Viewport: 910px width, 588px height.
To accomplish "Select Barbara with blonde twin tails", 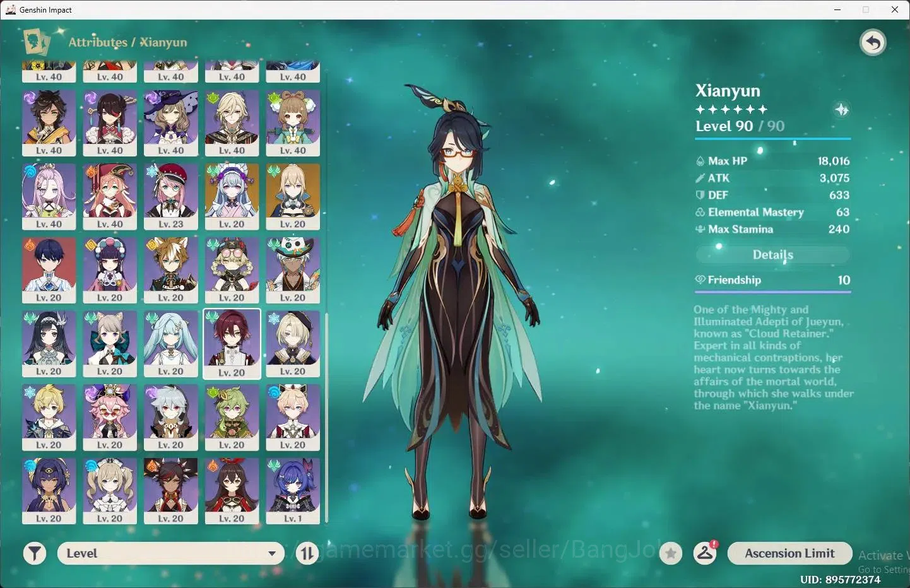I will point(110,491).
